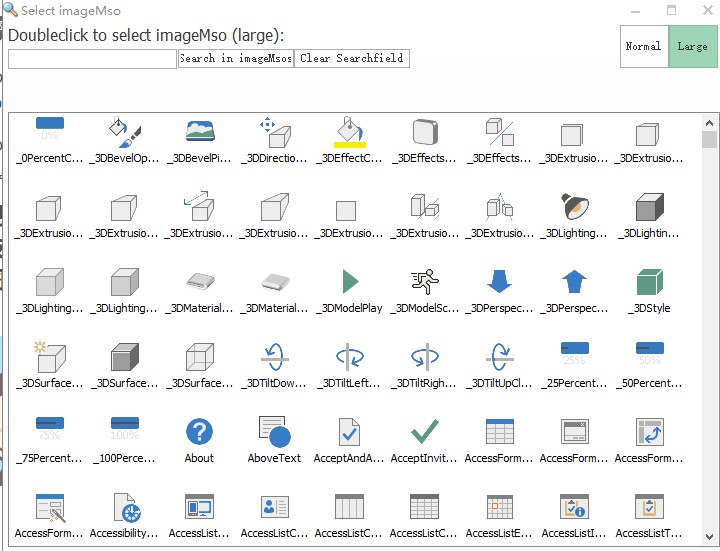Choose the AccessListE... grid icon
The width and height of the screenshot is (720, 551).
click(x=500, y=507)
